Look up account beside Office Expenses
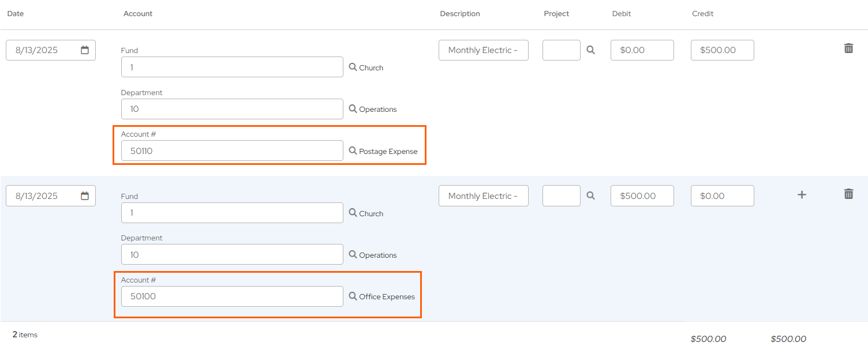The height and width of the screenshot is (350, 868). point(353,296)
